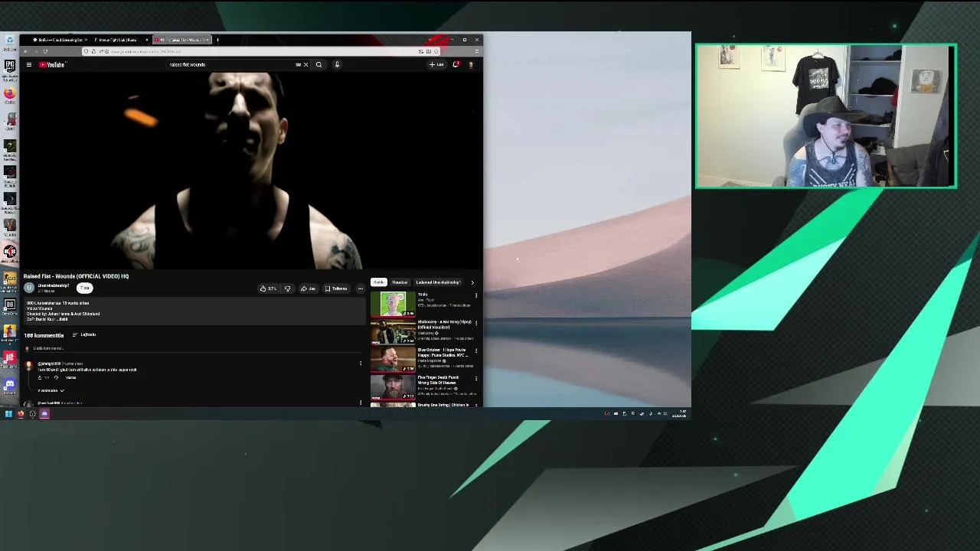Show more filter chips with right arrow
The width and height of the screenshot is (980, 551).
tap(472, 282)
